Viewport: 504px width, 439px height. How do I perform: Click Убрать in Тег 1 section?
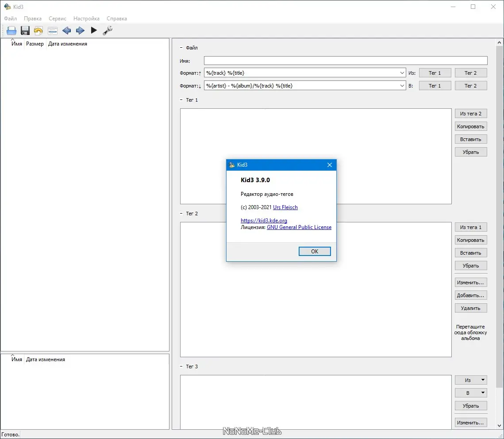[471, 152]
